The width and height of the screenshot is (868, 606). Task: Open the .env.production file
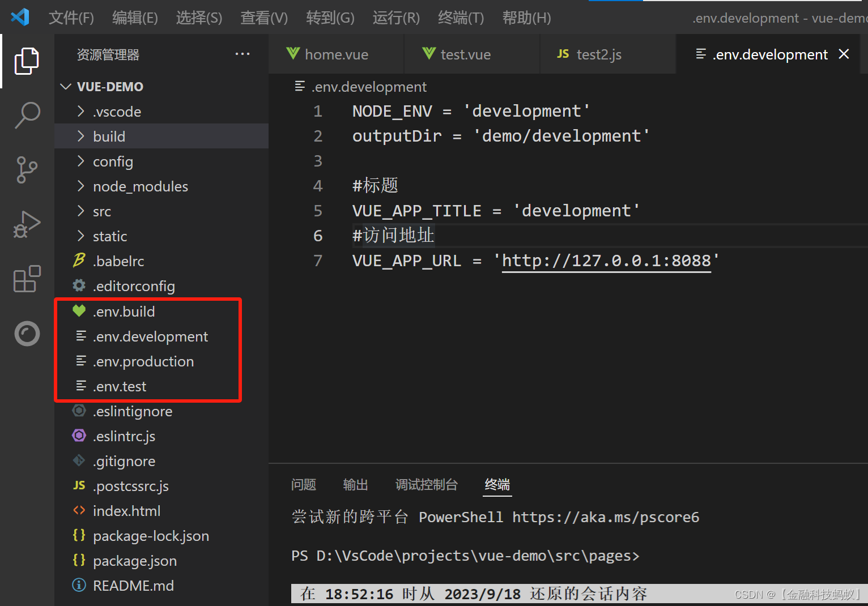(161, 361)
